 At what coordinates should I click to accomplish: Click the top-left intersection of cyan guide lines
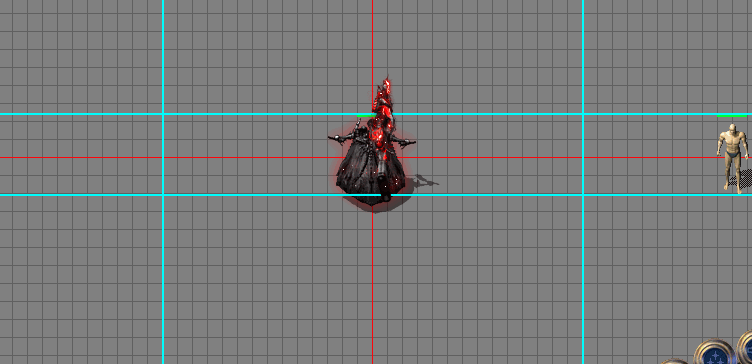(163, 114)
